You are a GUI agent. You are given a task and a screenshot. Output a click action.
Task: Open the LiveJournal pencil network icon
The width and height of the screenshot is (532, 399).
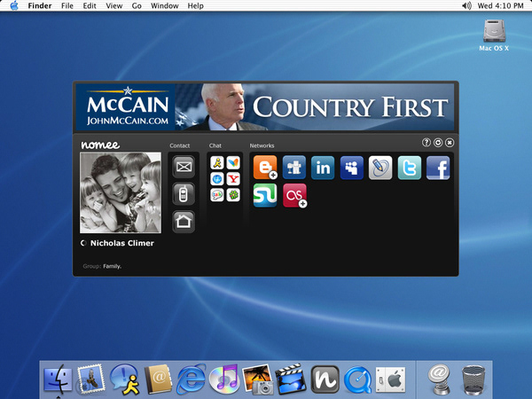pyautogui.click(x=380, y=168)
